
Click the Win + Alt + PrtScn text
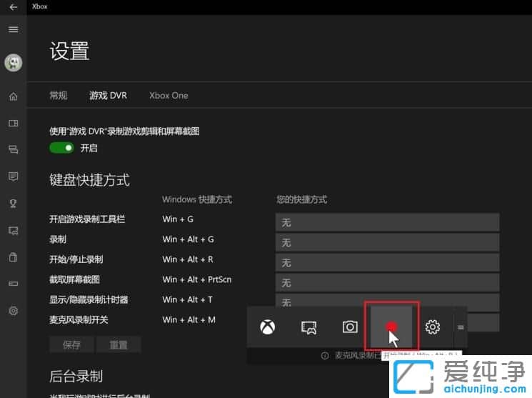pos(197,279)
